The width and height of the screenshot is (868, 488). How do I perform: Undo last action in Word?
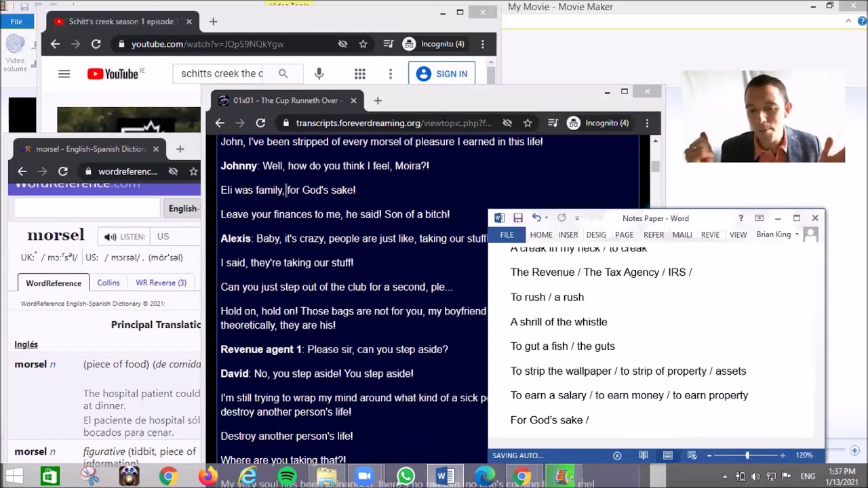point(536,218)
